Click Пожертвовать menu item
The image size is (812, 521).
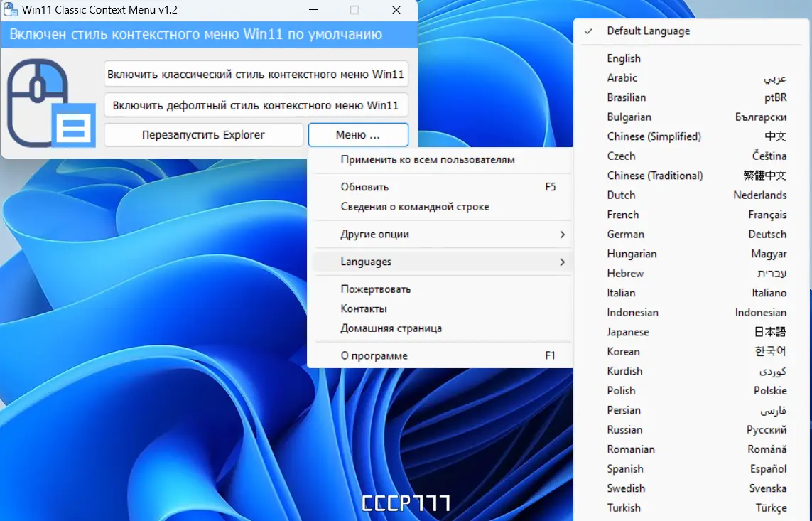click(x=443, y=289)
